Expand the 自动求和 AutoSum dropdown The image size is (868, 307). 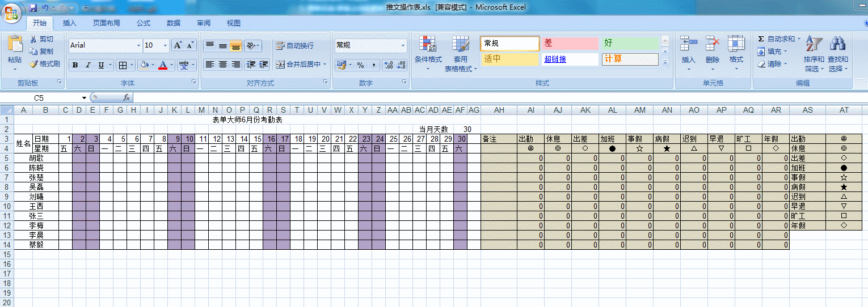(799, 39)
